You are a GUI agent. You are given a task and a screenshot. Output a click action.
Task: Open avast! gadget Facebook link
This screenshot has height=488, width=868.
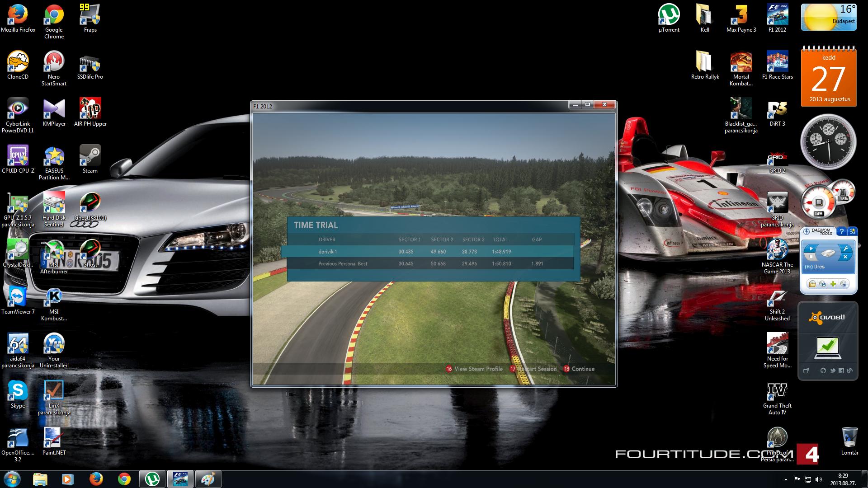(x=841, y=371)
